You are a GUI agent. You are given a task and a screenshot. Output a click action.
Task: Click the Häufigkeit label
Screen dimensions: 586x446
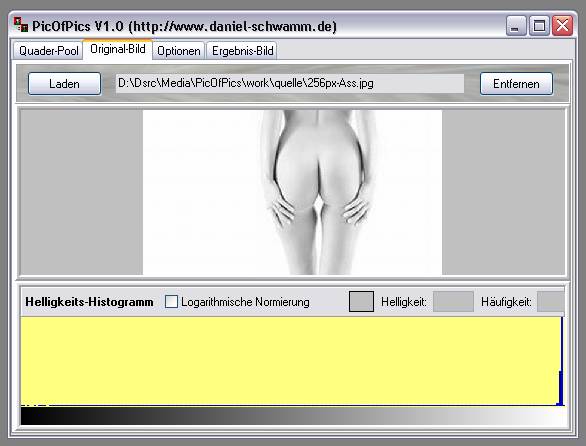(506, 302)
